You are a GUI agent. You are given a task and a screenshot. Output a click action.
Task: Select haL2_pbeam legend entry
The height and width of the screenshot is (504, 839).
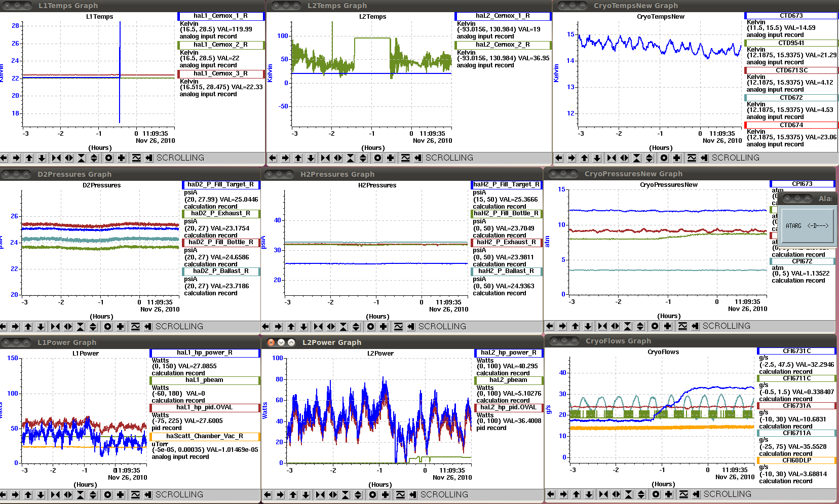(509, 380)
